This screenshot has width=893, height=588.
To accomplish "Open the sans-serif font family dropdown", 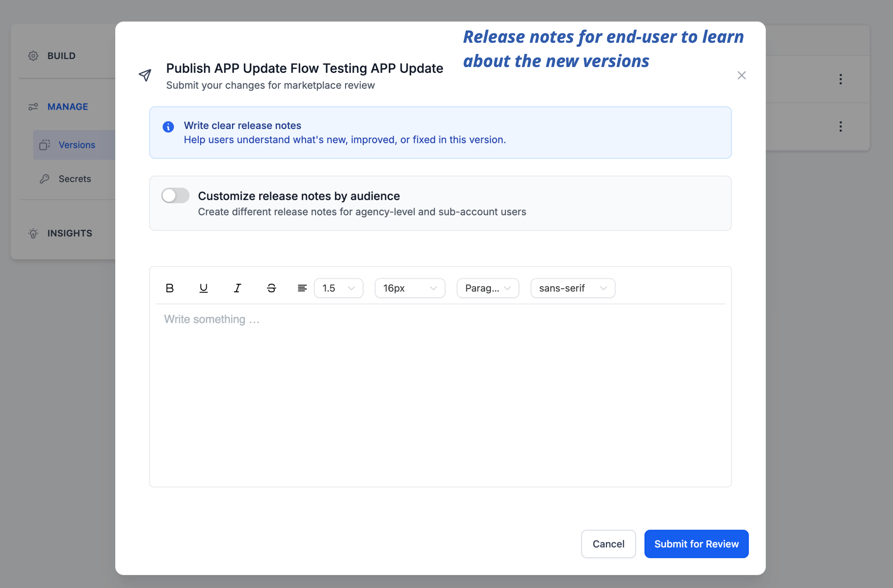I will 573,288.
